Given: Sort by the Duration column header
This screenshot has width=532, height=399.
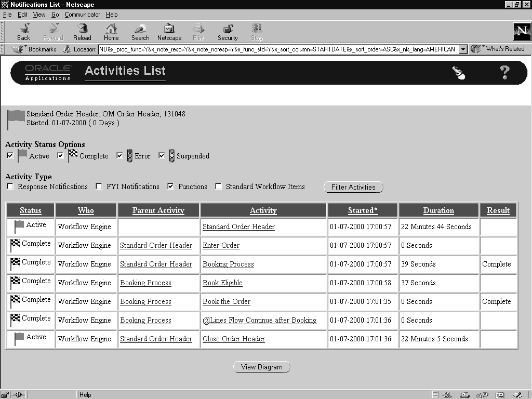Looking at the screenshot, I should (x=438, y=210).
